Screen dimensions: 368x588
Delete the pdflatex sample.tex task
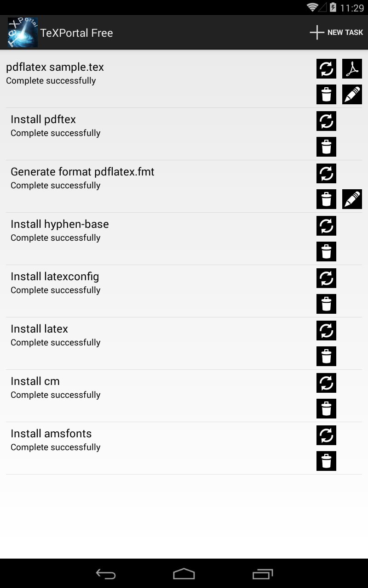(326, 95)
